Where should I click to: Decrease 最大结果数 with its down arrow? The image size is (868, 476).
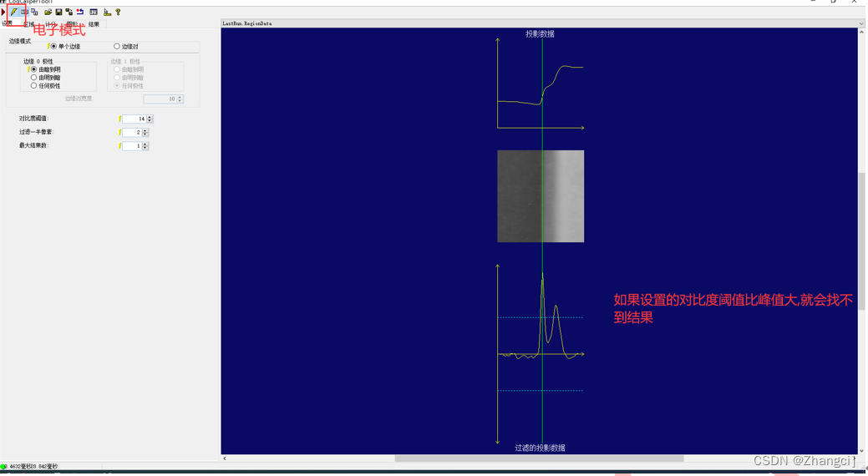145,148
